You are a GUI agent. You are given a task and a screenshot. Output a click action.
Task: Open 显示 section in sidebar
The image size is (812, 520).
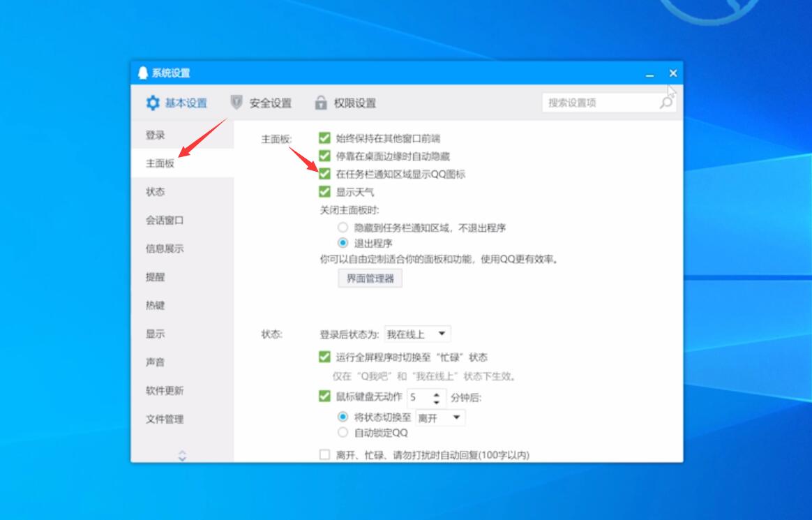(x=182, y=334)
